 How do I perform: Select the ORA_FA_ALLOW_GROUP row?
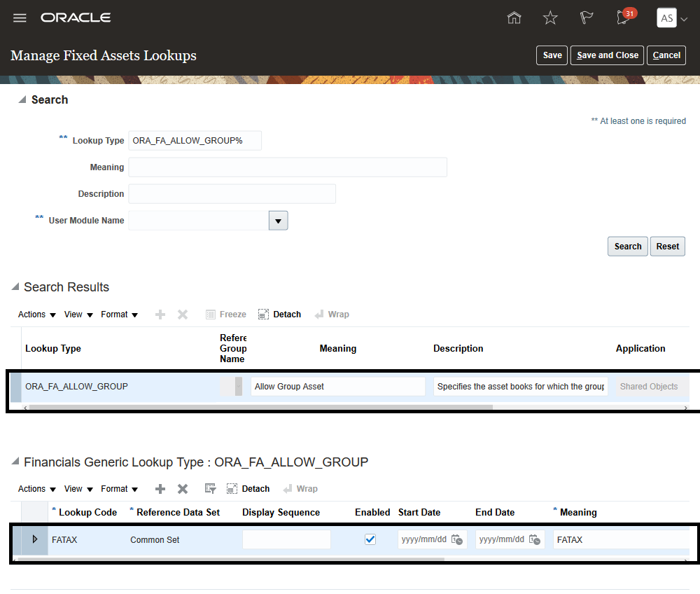pos(350,387)
